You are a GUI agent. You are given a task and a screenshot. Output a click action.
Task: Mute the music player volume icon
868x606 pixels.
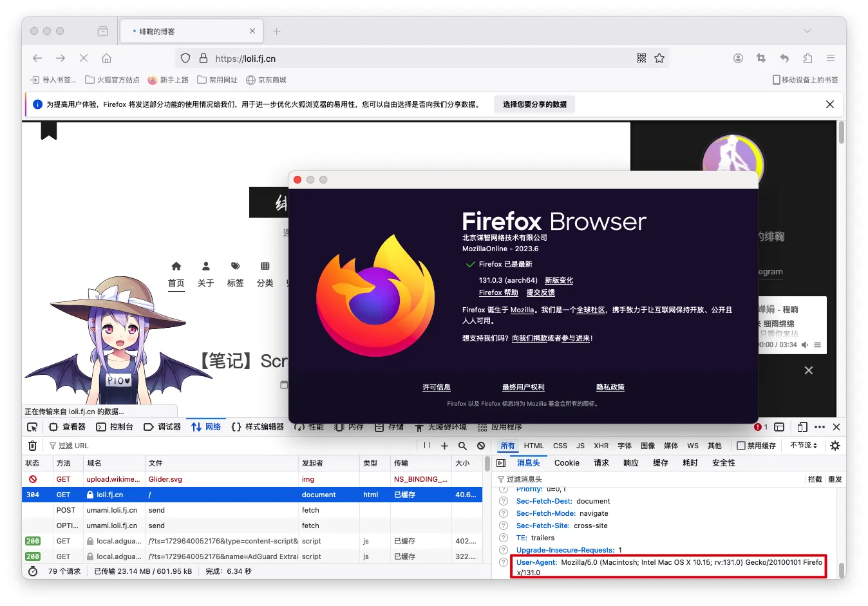pyautogui.click(x=805, y=345)
